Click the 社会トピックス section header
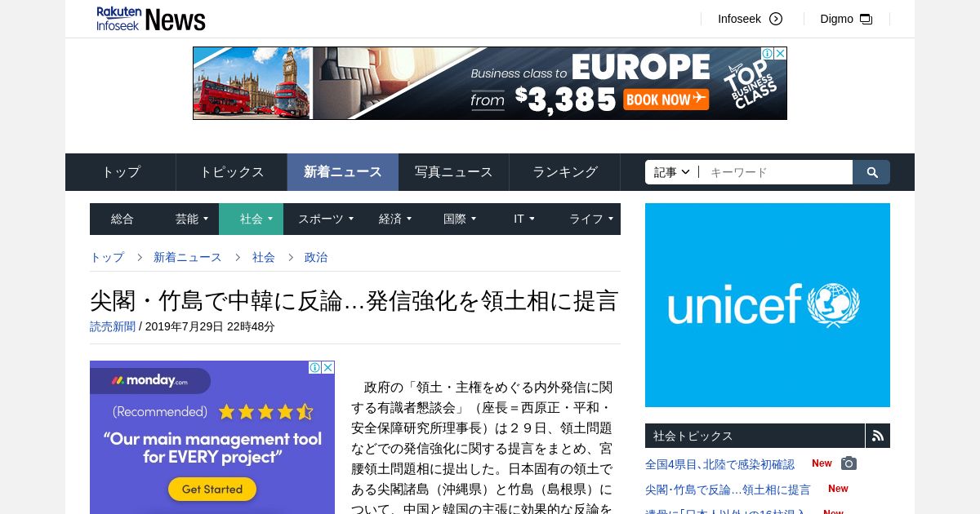Image resolution: width=980 pixels, height=514 pixels. pyautogui.click(x=755, y=436)
